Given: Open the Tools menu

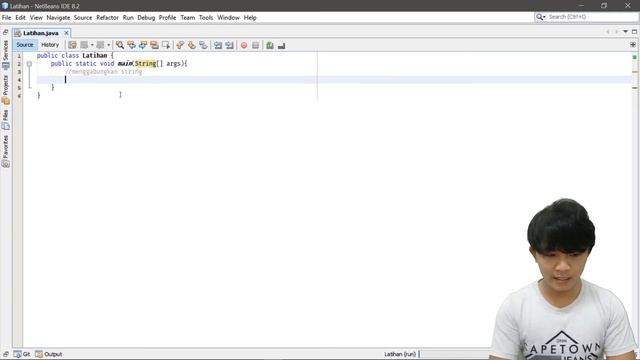Looking at the screenshot, I should point(206,18).
